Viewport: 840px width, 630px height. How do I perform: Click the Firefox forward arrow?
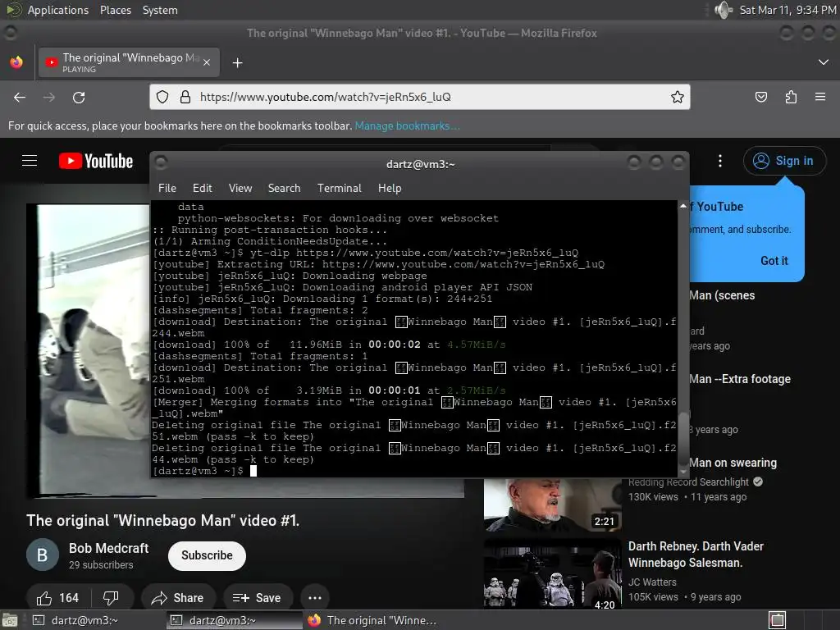[48, 97]
